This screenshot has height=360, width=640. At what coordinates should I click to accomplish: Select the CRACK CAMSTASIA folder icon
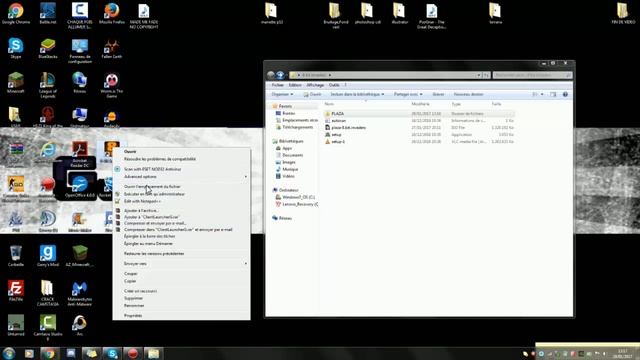coord(48,293)
